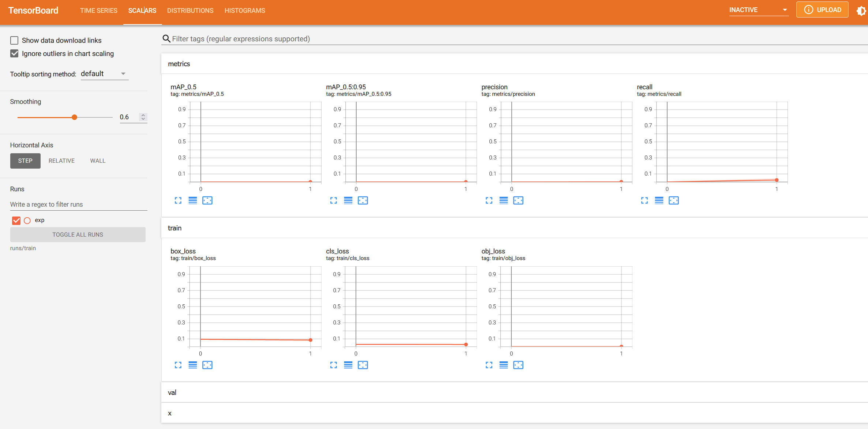868x429 pixels.
Task: Fit domain to data on mAP_0.5:0.95 chart
Action: pyautogui.click(x=363, y=200)
